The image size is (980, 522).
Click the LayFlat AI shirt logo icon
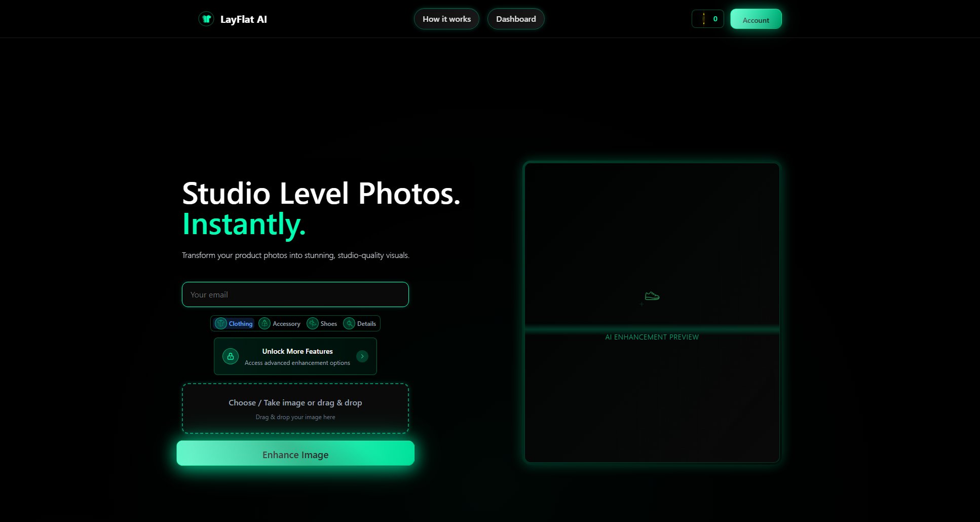pyautogui.click(x=206, y=18)
